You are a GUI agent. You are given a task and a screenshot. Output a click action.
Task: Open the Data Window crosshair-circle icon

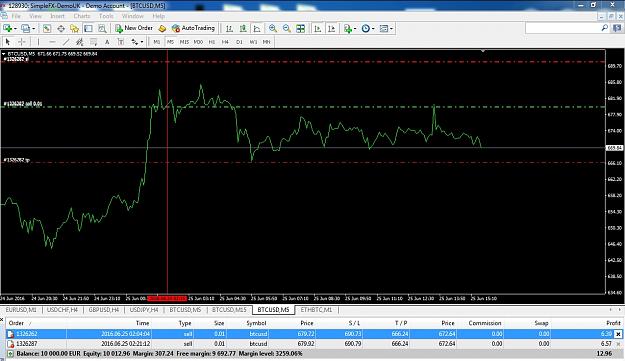61,28
